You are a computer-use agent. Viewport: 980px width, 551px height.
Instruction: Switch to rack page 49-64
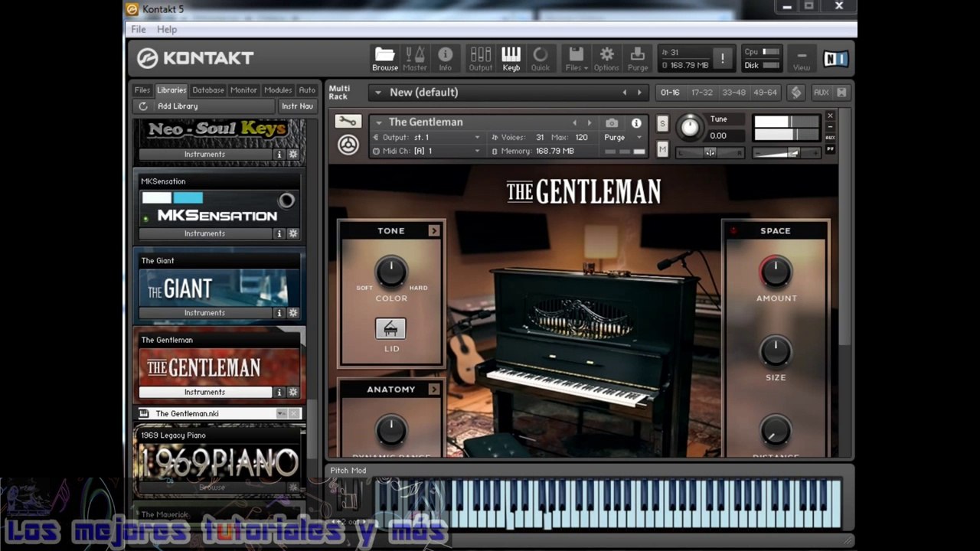tap(765, 93)
